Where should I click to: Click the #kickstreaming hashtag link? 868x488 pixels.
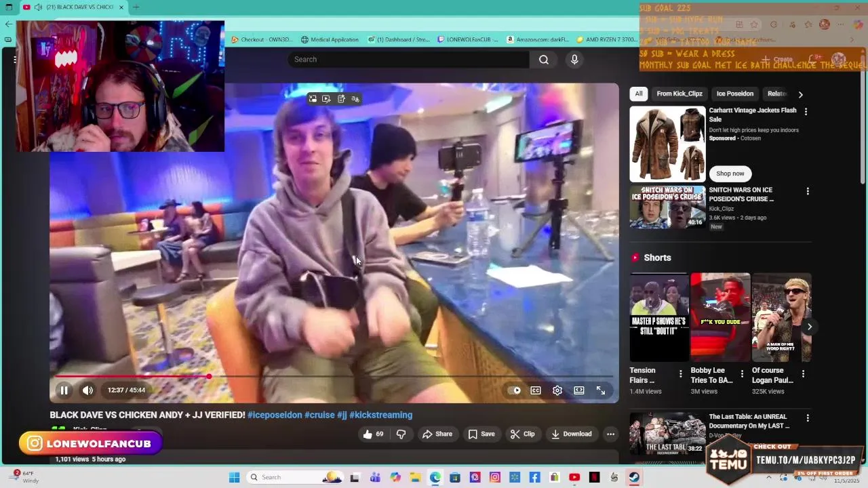click(x=380, y=415)
